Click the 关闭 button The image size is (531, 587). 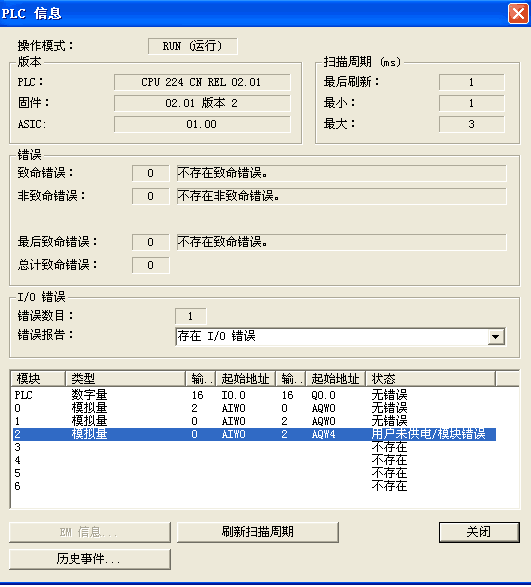click(479, 532)
